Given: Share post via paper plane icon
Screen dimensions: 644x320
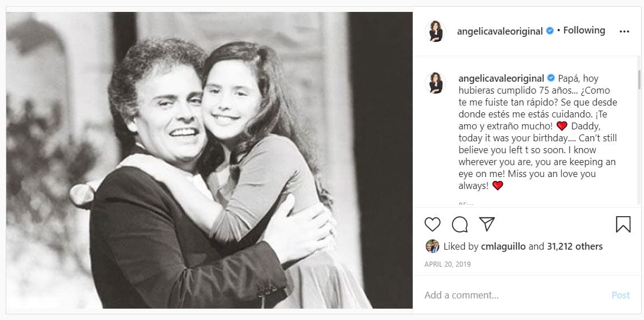Looking at the screenshot, I should pyautogui.click(x=487, y=224).
